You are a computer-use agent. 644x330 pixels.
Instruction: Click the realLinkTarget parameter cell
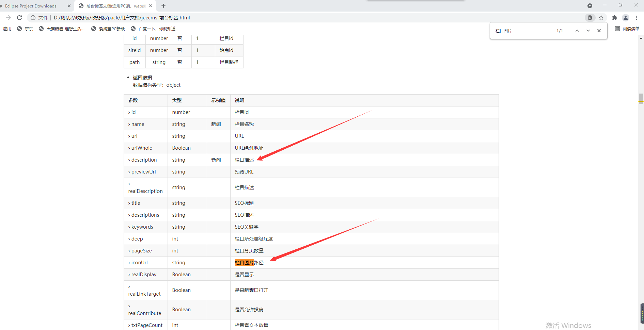pyautogui.click(x=146, y=290)
